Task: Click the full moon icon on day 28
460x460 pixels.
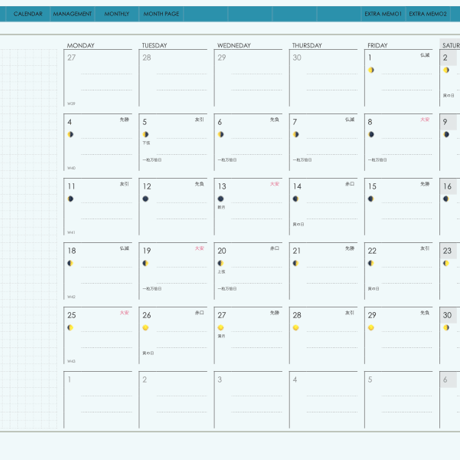Action: (296, 328)
